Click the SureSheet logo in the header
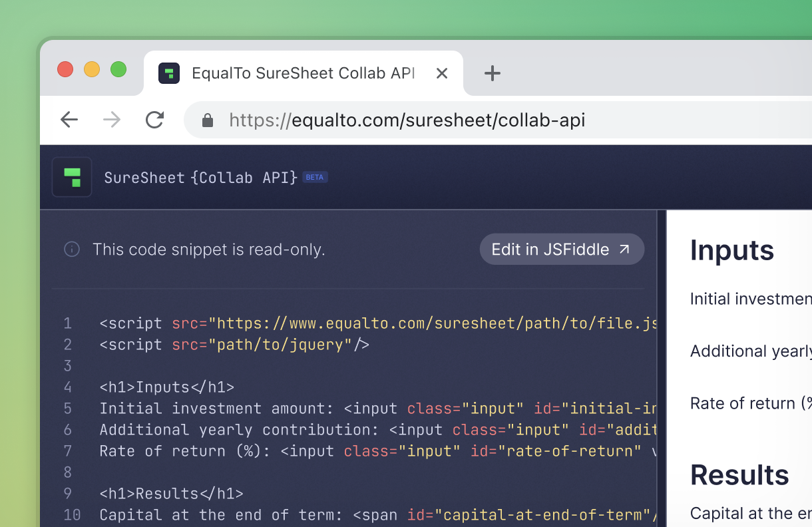812x527 pixels. 72,177
